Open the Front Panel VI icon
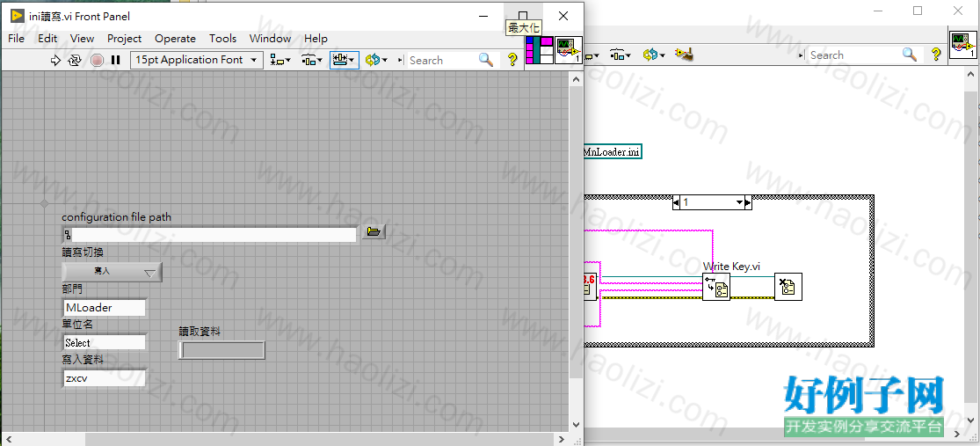This screenshot has height=446, width=980. click(569, 50)
